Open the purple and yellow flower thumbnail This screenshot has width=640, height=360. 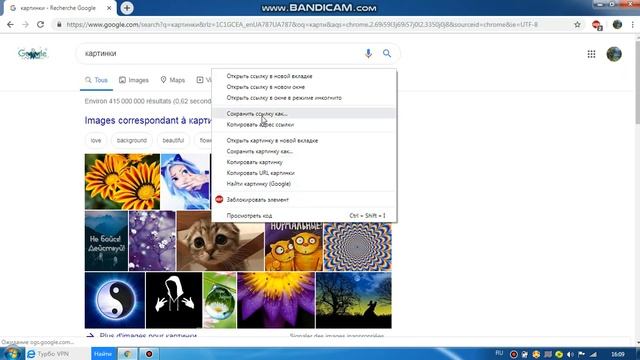[x=276, y=300]
